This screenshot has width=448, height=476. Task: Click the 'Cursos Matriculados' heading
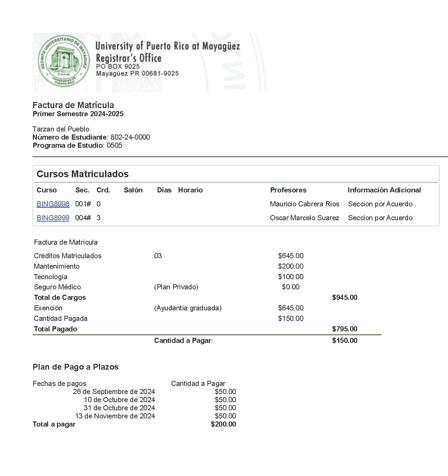click(83, 174)
